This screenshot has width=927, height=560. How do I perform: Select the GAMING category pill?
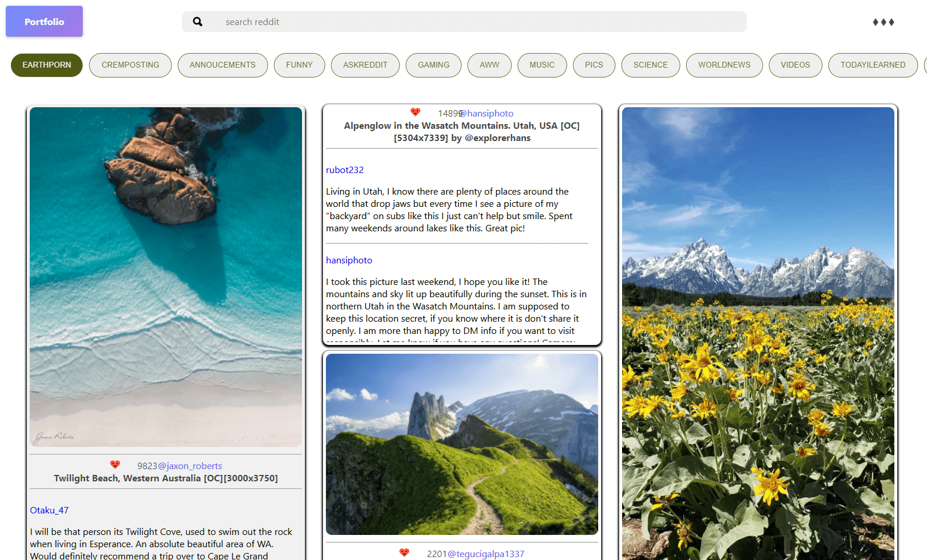coord(433,65)
